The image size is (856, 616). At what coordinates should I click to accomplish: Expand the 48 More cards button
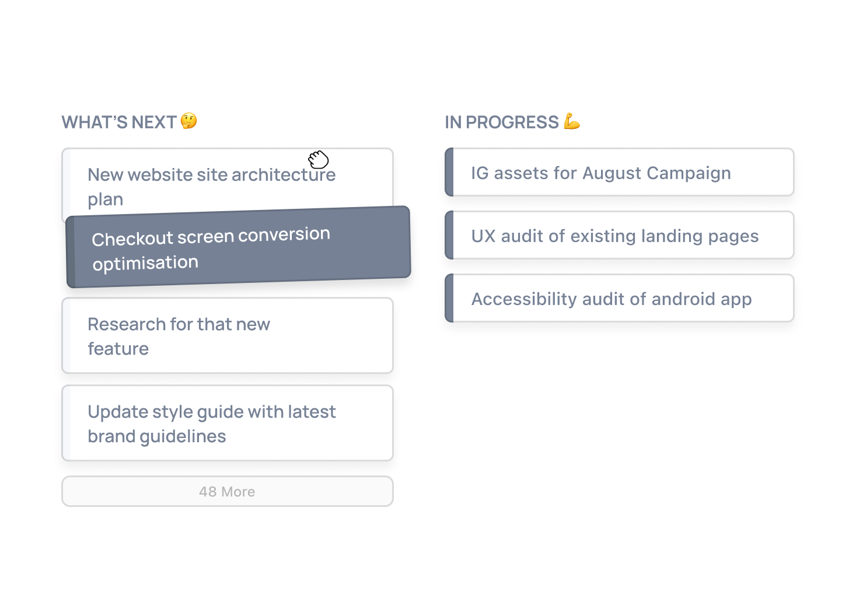coord(228,491)
